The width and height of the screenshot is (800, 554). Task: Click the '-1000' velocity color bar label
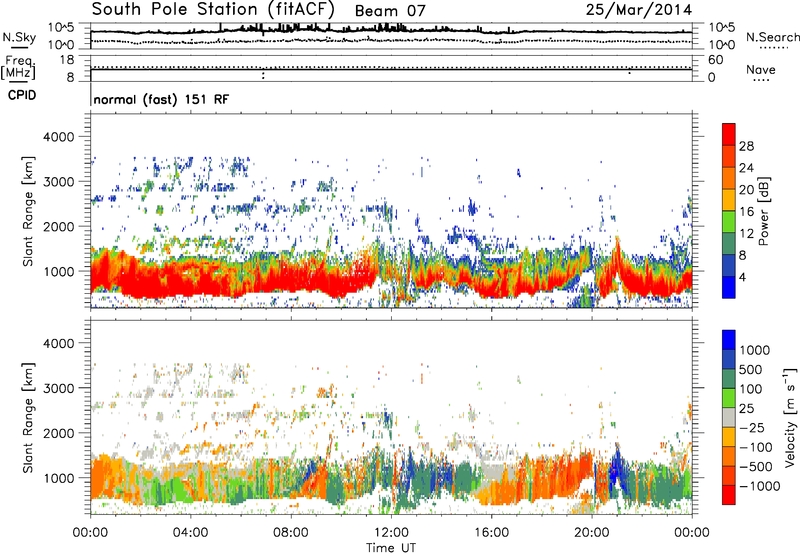760,486
